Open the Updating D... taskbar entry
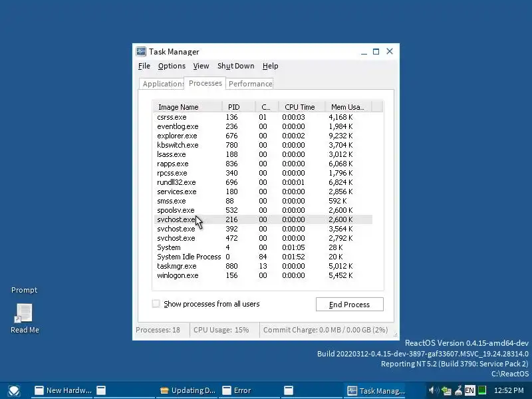532x399 pixels. pos(188,390)
